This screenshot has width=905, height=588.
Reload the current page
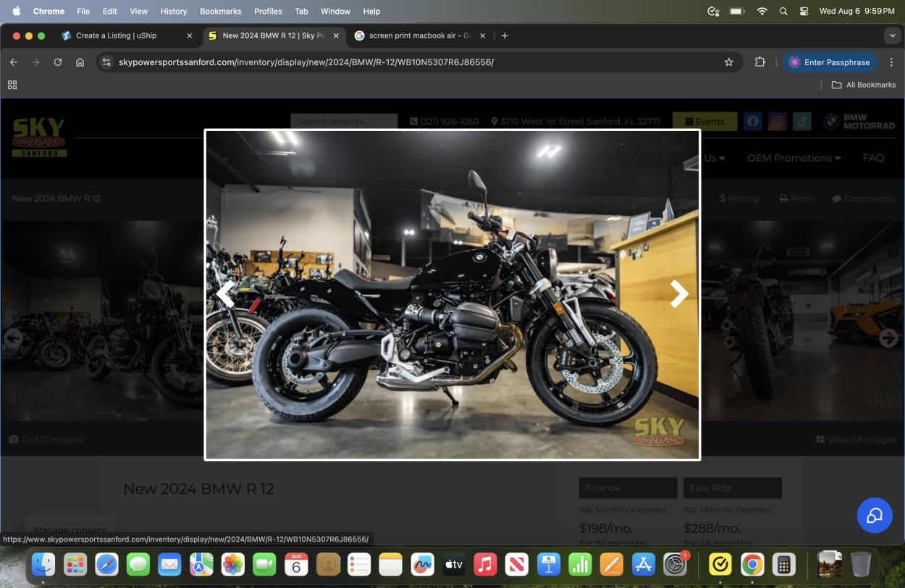[x=58, y=62]
